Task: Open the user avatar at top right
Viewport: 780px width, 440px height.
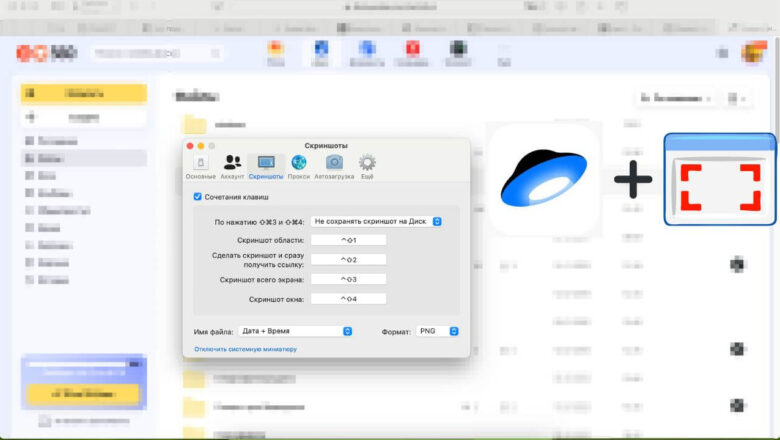Action: click(754, 52)
